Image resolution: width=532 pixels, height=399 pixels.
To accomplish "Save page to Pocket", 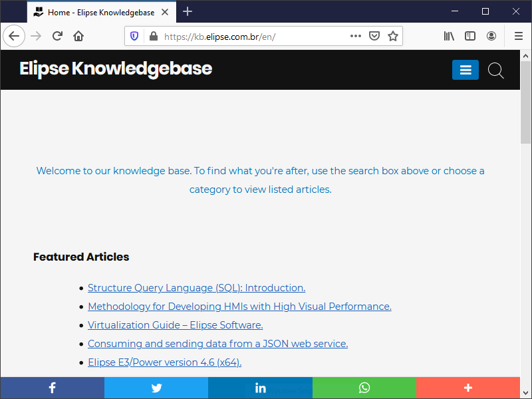I will pos(374,36).
